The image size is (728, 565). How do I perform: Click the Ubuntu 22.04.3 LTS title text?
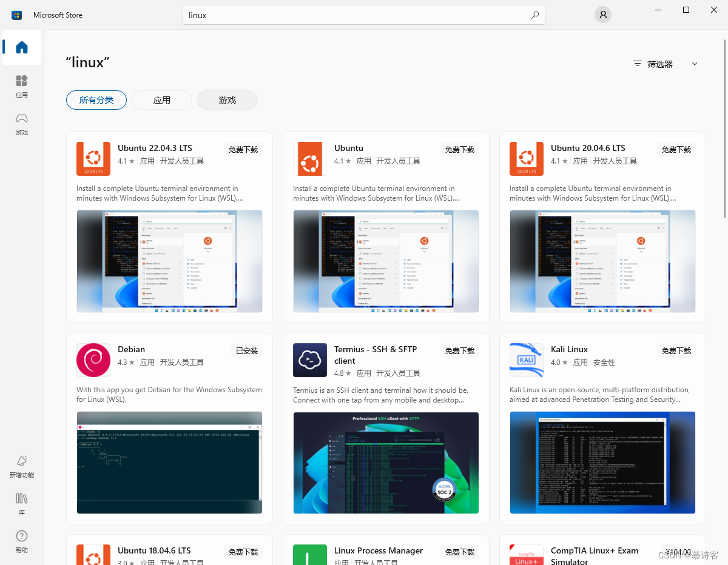pyautogui.click(x=155, y=148)
